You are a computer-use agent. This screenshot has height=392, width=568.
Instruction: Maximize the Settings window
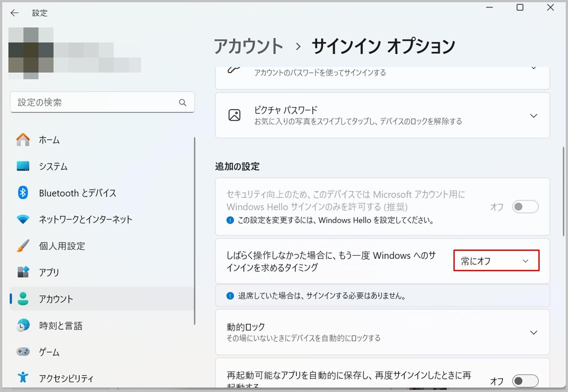coord(520,8)
